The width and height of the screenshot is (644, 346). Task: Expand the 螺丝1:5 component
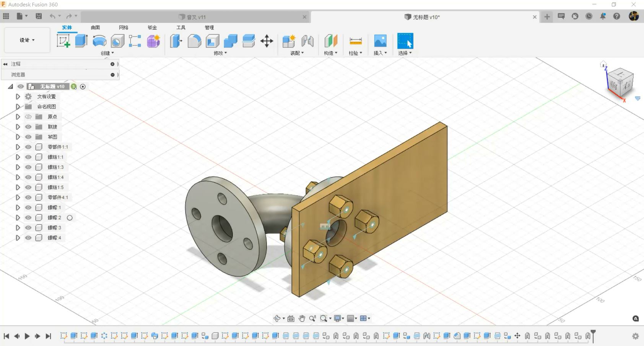18,188
